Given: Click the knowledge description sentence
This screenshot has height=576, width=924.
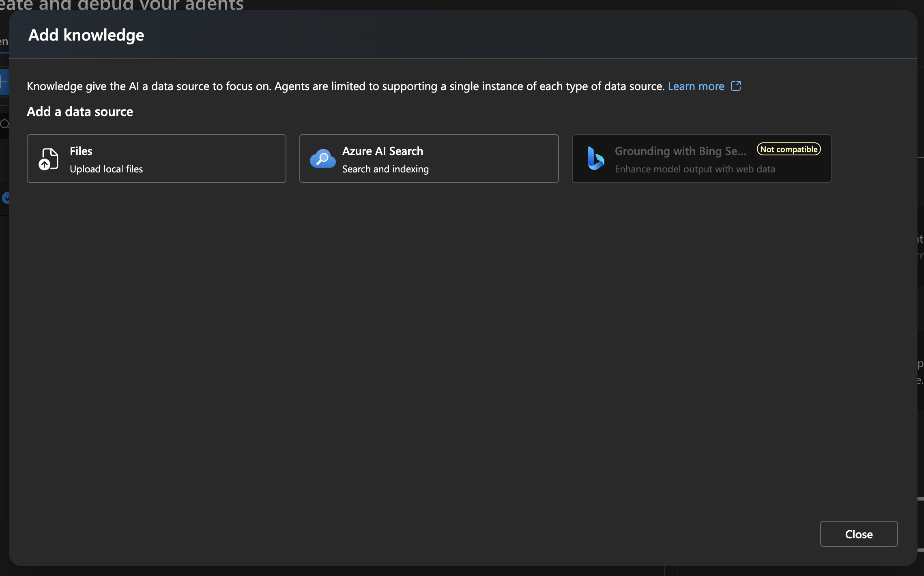Looking at the screenshot, I should coord(345,86).
